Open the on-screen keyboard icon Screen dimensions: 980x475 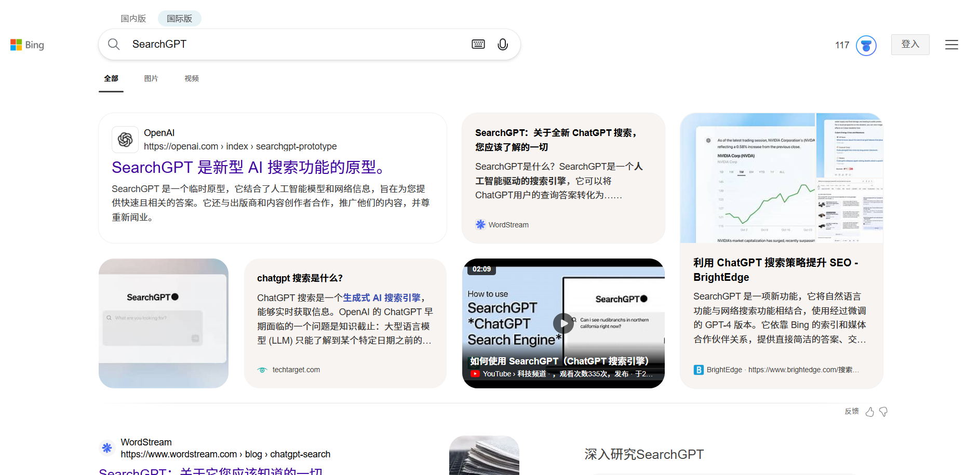478,44
